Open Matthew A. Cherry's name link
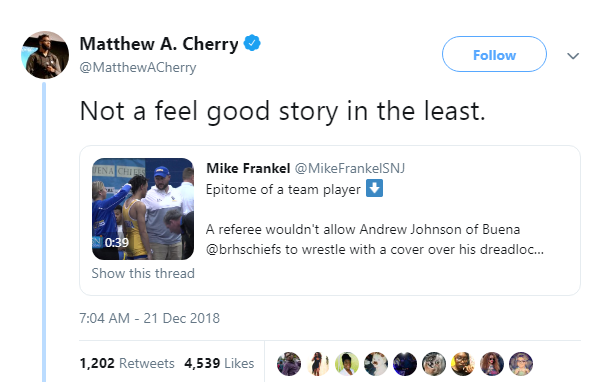The width and height of the screenshot is (594, 382). (159, 44)
